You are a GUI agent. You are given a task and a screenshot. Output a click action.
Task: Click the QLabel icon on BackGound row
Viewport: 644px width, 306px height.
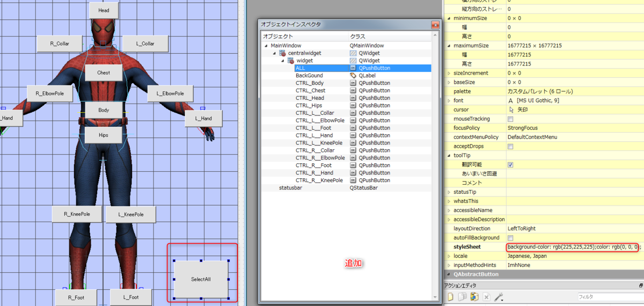(x=353, y=76)
